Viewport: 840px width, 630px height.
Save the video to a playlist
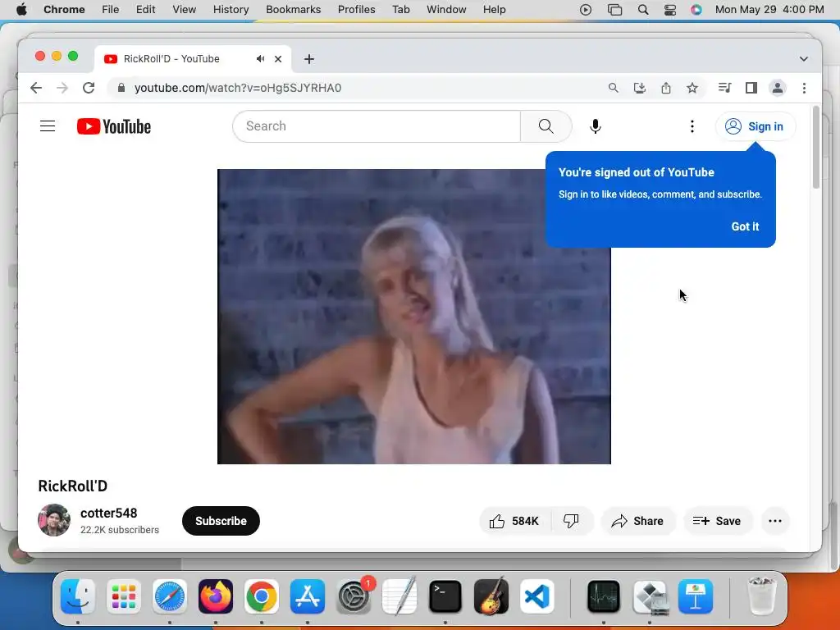(717, 521)
